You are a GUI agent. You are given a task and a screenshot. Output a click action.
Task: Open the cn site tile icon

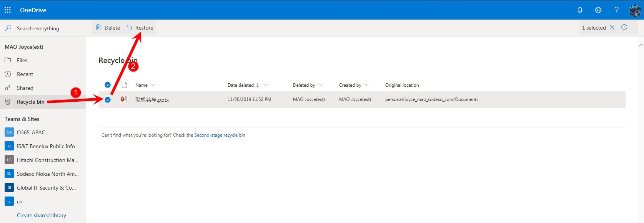pos(9,202)
